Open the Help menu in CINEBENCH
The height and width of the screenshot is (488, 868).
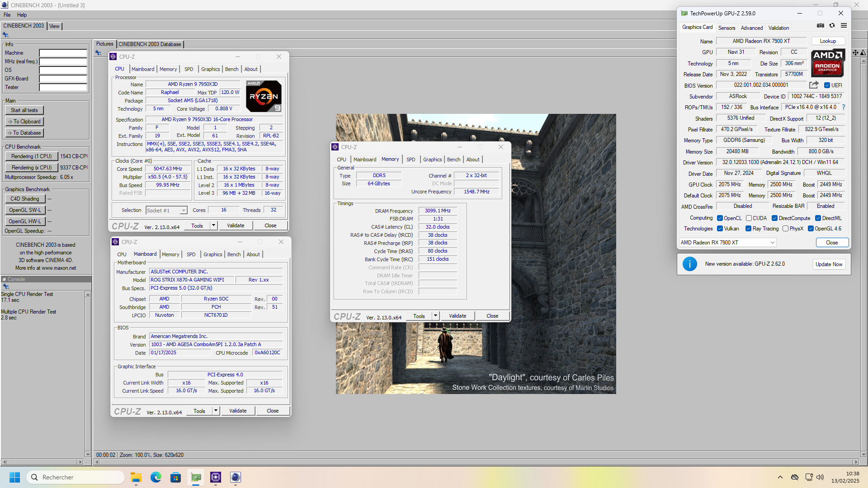pos(22,15)
